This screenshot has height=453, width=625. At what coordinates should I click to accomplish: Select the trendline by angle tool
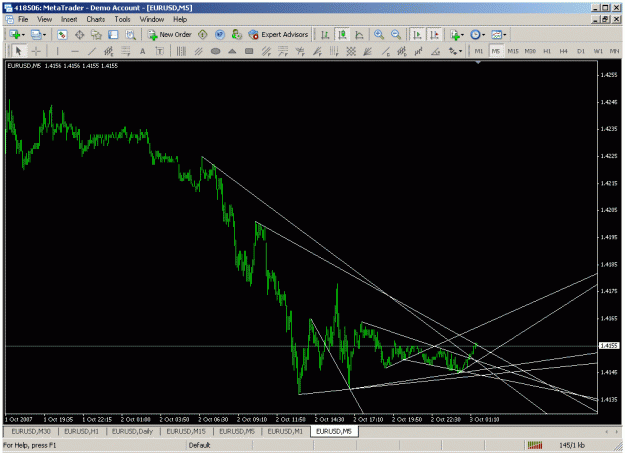(x=436, y=51)
